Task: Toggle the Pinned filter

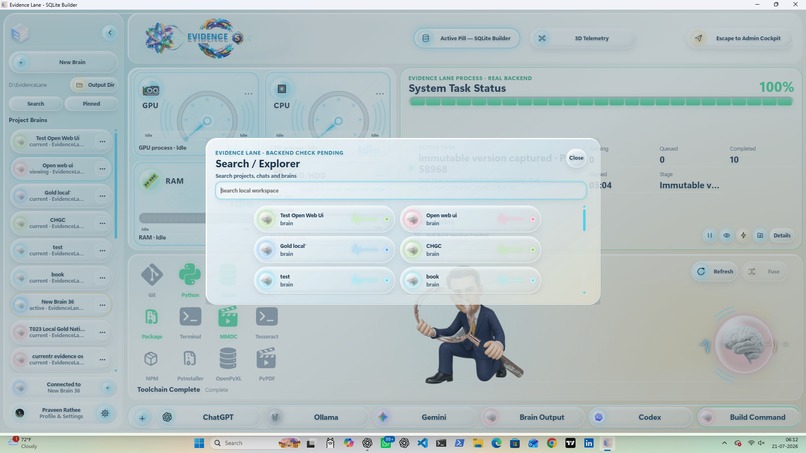Action: [91, 104]
